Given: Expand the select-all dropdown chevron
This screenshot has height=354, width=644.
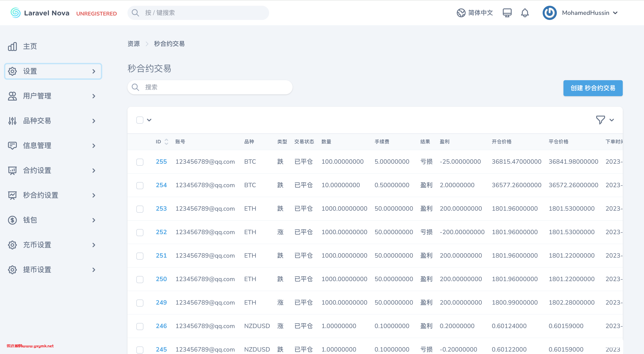Looking at the screenshot, I should pyautogui.click(x=149, y=120).
